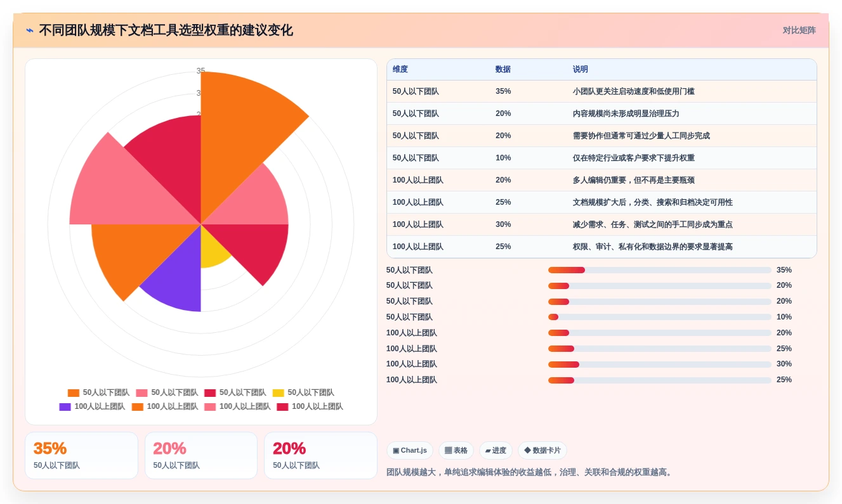Toggle the pink 50人以下团队 legend entry
842x504 pixels.
click(x=167, y=393)
